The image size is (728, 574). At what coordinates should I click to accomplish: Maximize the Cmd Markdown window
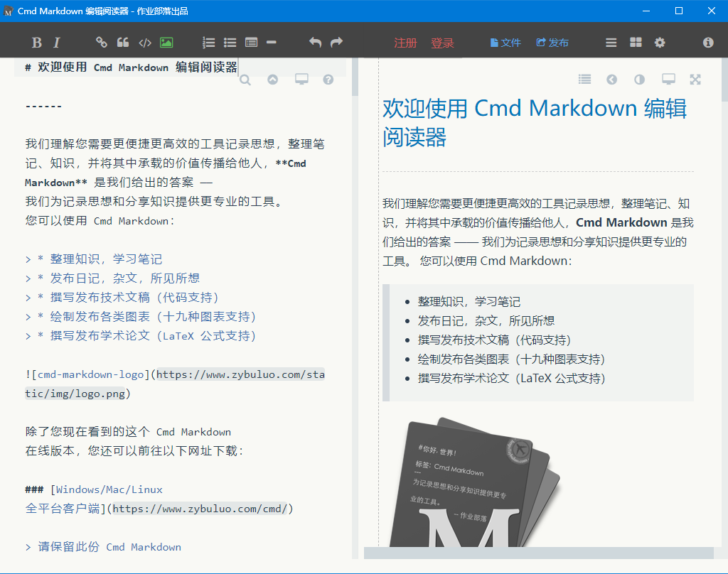pyautogui.click(x=679, y=11)
